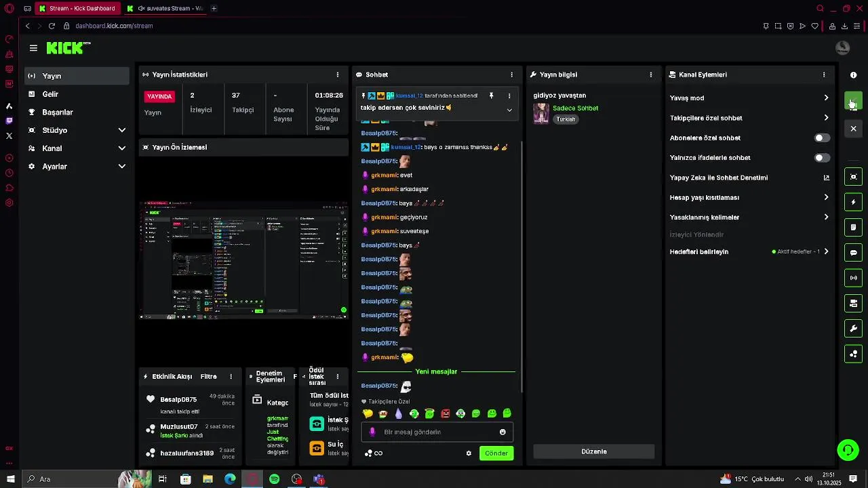The width and height of the screenshot is (868, 488).
Task: Open the Kick hamburger menu
Action: click(x=33, y=48)
